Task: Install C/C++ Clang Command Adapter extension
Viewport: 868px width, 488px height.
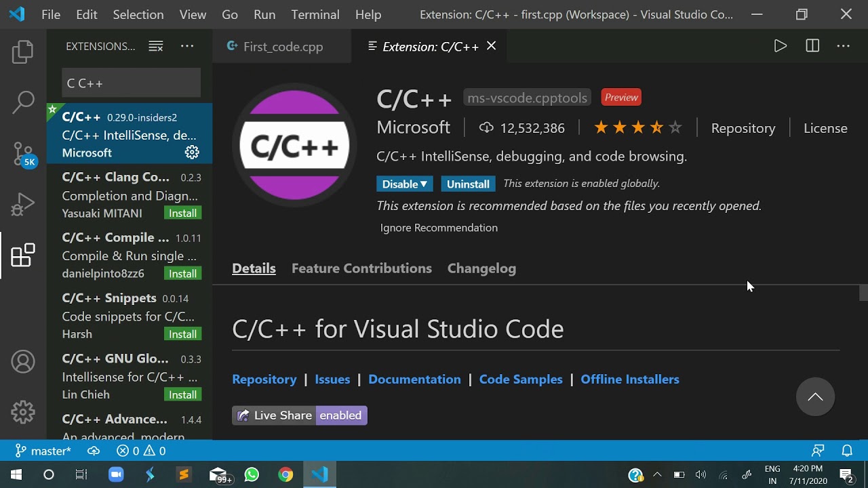Action: pyautogui.click(x=182, y=213)
